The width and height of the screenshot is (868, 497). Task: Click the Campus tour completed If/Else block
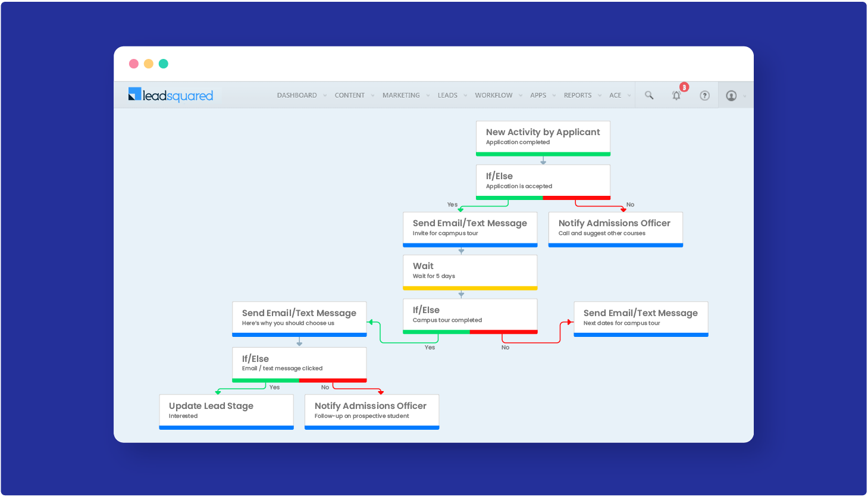click(x=470, y=315)
